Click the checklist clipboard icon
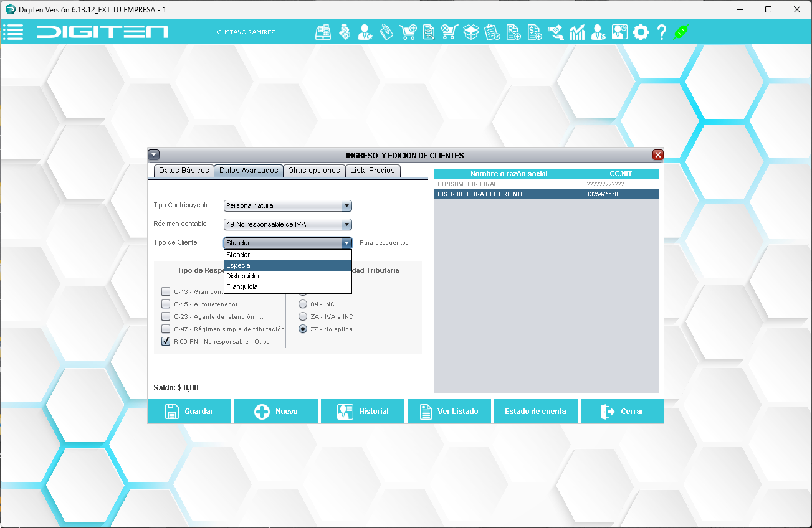 tap(492, 32)
